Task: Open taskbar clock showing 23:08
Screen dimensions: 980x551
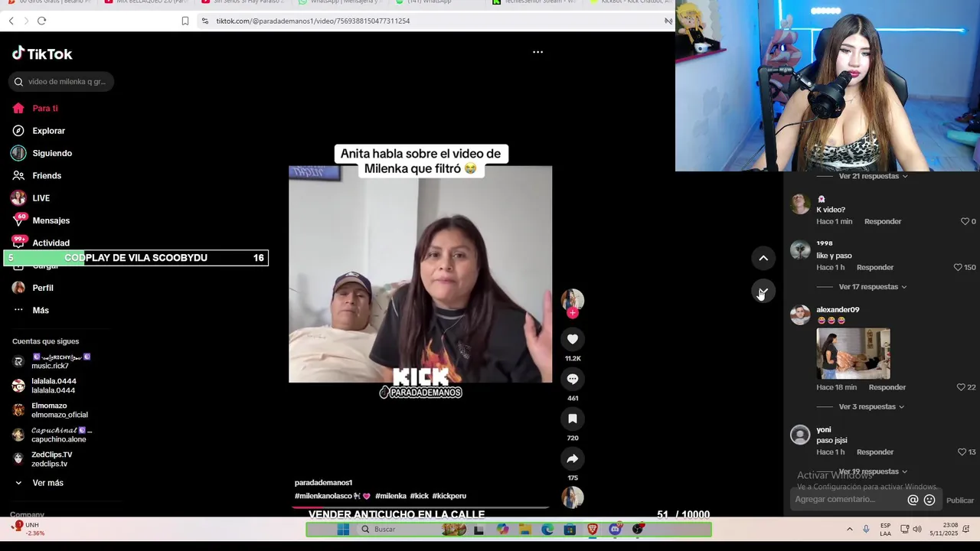Action: [944, 529]
